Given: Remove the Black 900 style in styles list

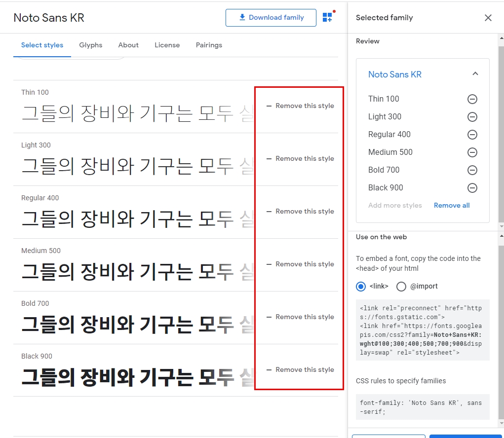Looking at the screenshot, I should 300,369.
